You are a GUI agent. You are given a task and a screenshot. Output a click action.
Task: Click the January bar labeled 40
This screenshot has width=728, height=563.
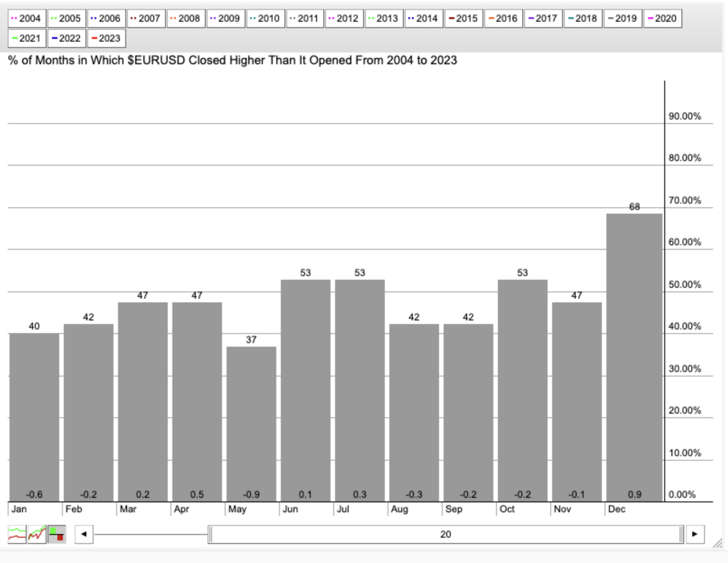pos(34,417)
